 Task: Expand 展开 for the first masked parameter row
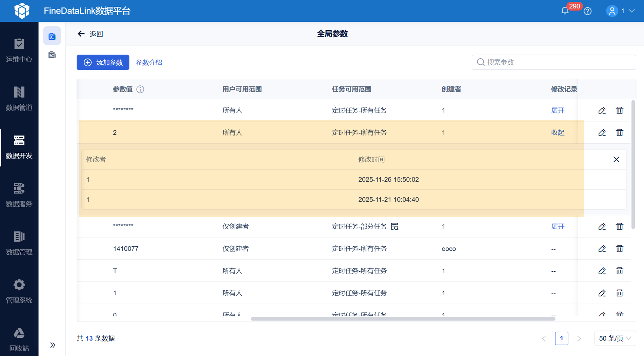[x=558, y=110]
